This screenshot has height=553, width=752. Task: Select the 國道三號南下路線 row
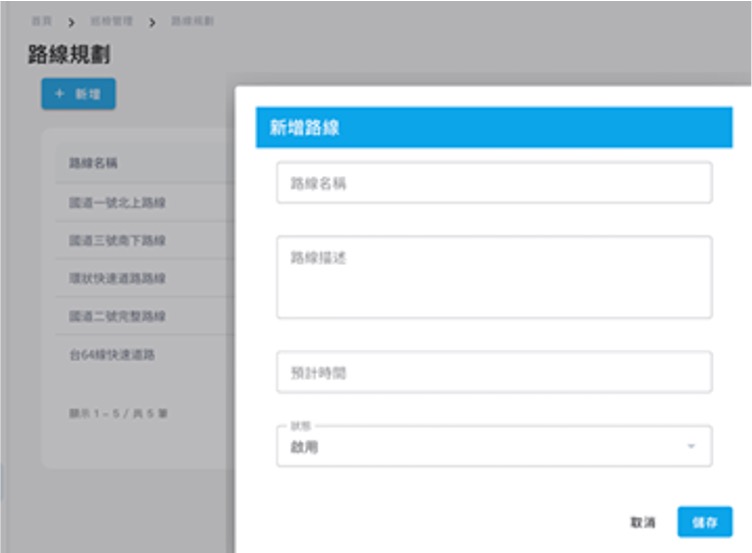point(117,241)
